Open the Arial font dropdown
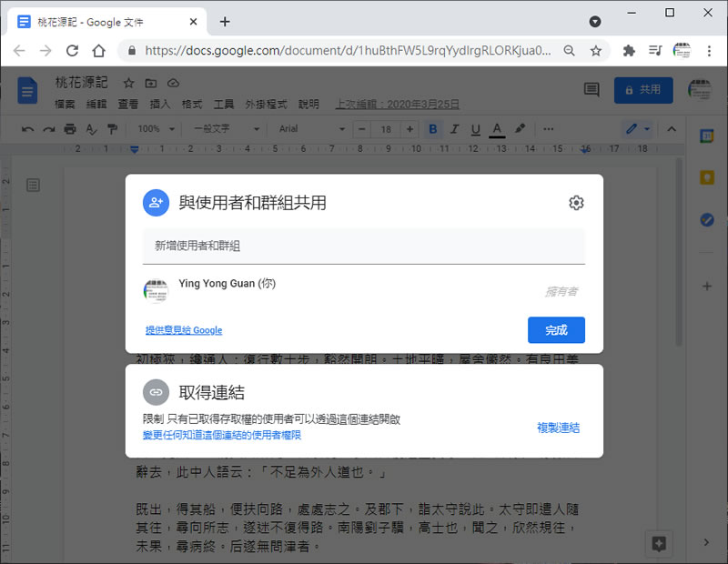This screenshot has width=728, height=564. 311,128
